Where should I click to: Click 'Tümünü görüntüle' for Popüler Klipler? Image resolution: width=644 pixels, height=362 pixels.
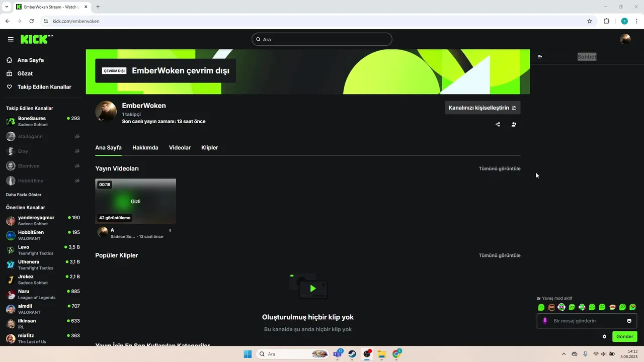(500, 255)
